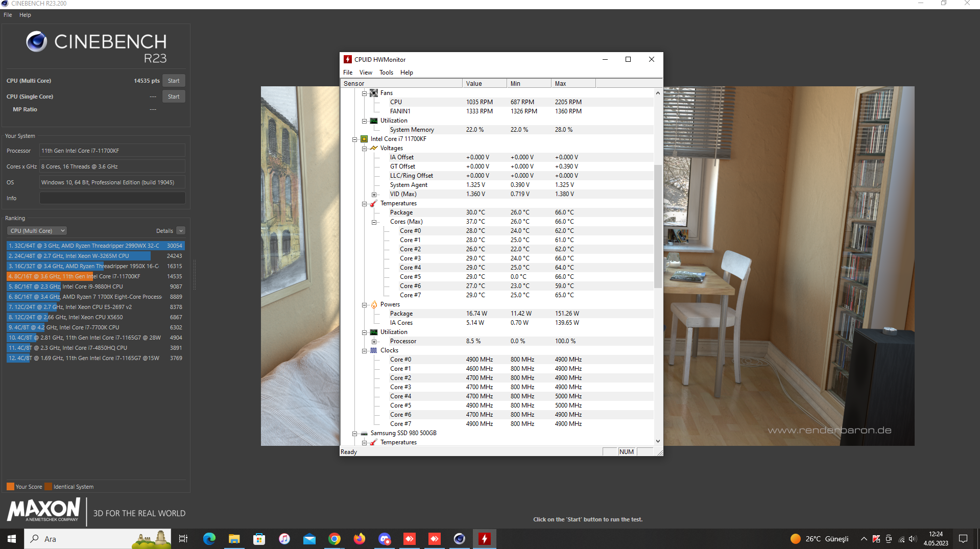Click the Samsung SSD drive icon
Viewport: 980px width, 549px height.
point(364,433)
